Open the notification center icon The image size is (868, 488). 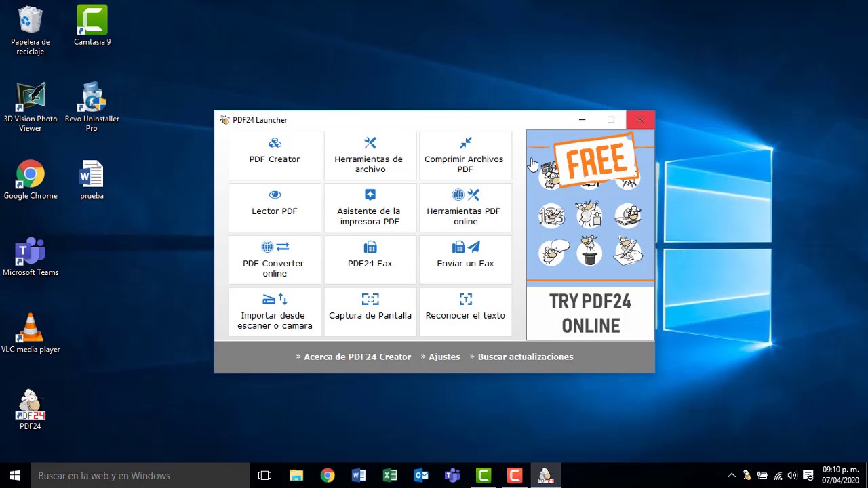tap(808, 475)
